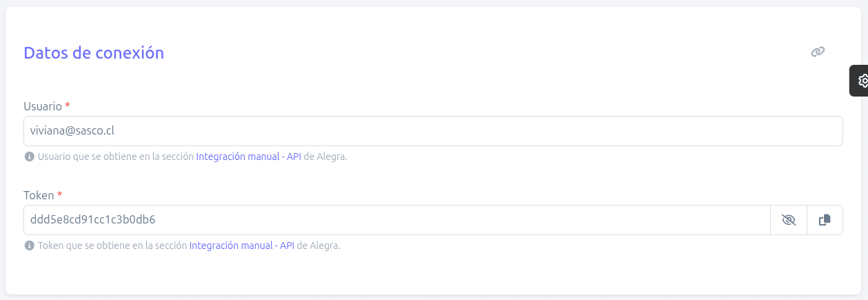Focus the Usuario field showing viviana@sasco.cl

coord(433,131)
